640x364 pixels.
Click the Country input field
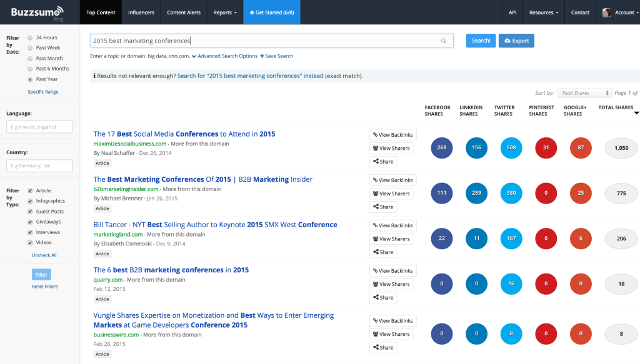pos(39,165)
